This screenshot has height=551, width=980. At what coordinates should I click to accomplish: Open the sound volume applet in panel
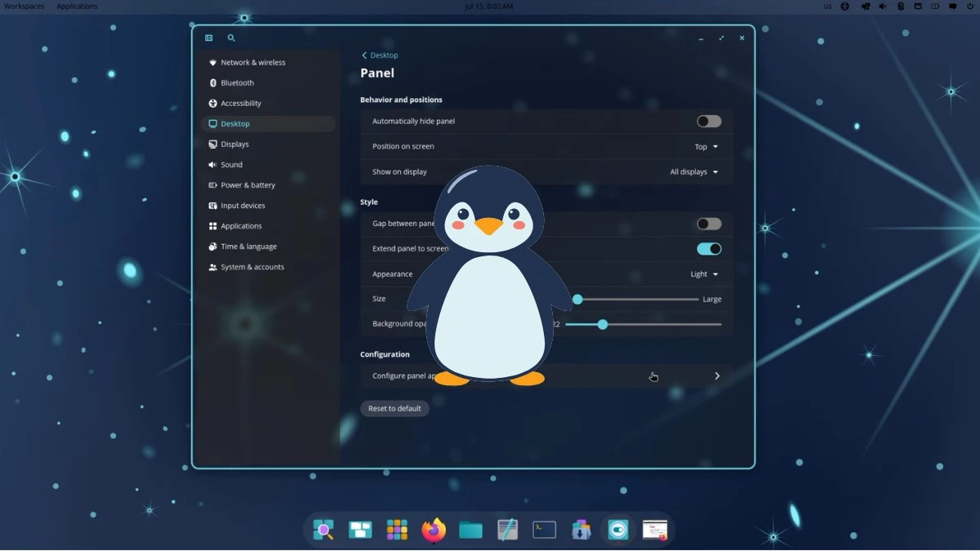[x=882, y=6]
